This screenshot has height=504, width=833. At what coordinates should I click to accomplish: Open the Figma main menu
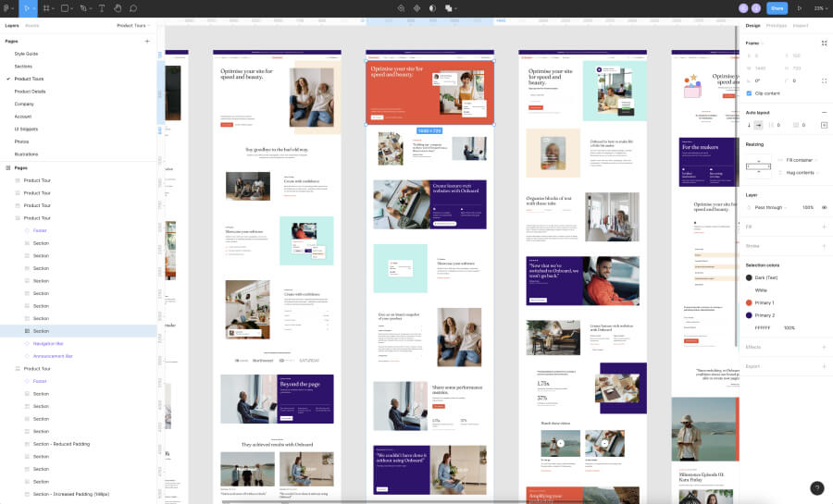(7, 8)
